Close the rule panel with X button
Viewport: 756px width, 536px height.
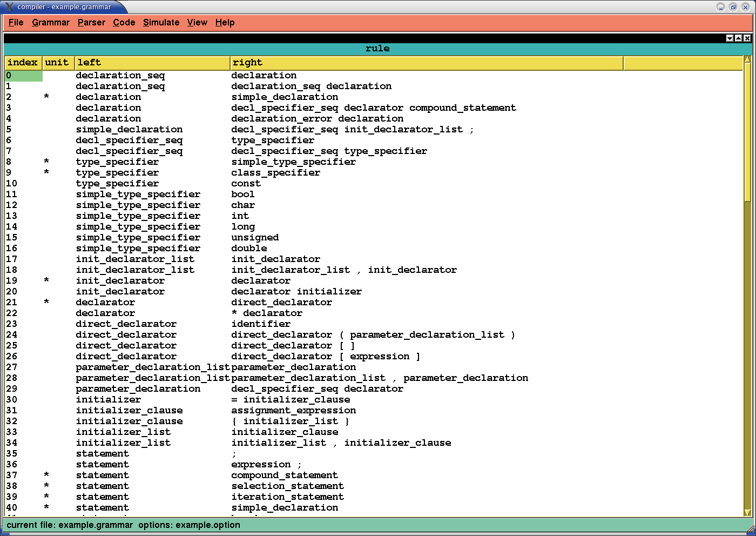point(747,38)
